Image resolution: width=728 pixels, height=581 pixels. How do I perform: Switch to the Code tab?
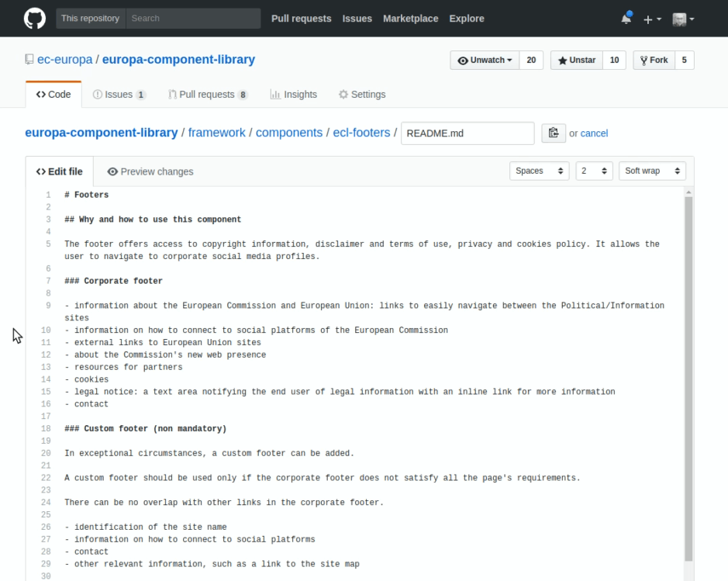coord(53,95)
